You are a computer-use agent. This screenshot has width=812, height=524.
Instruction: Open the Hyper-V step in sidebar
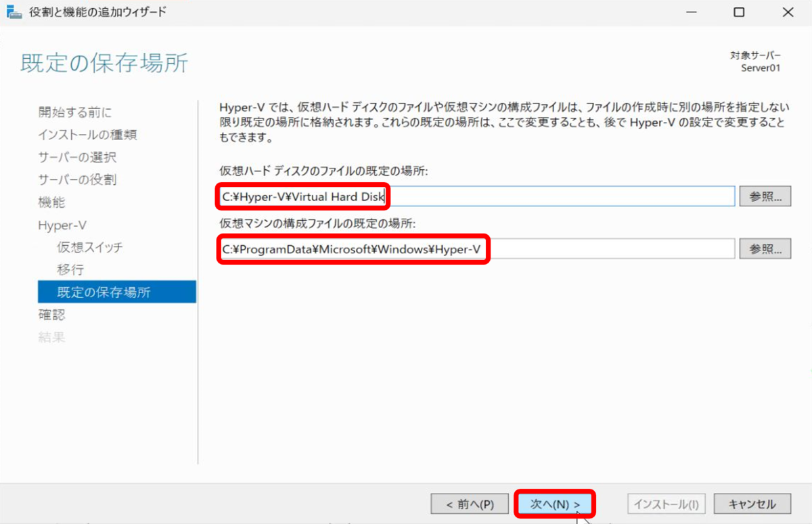62,225
